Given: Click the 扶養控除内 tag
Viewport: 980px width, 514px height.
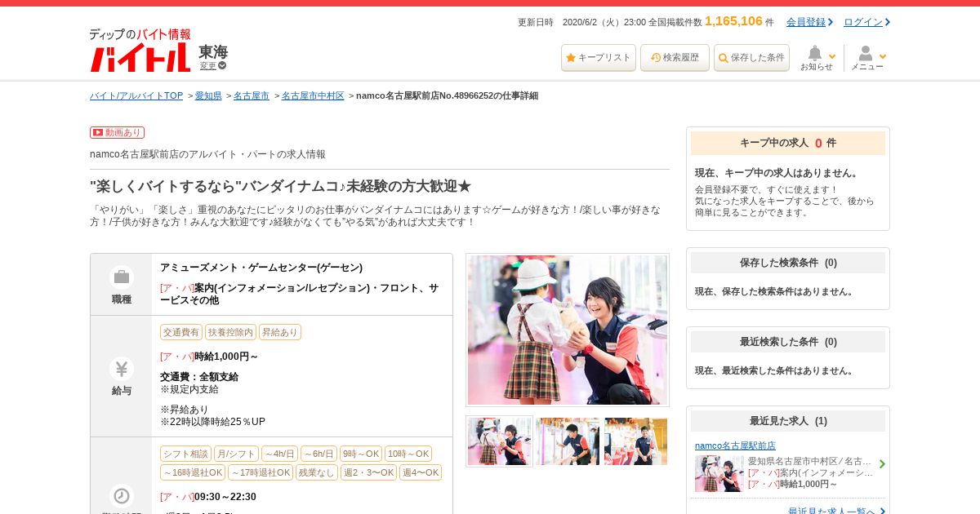Looking at the screenshot, I should [x=230, y=332].
